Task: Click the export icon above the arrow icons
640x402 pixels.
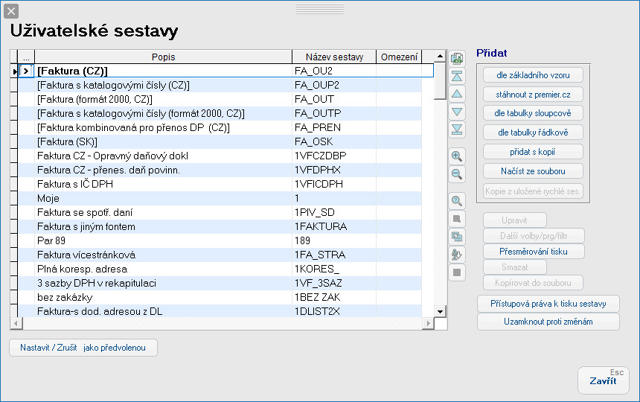Action: 457,59
